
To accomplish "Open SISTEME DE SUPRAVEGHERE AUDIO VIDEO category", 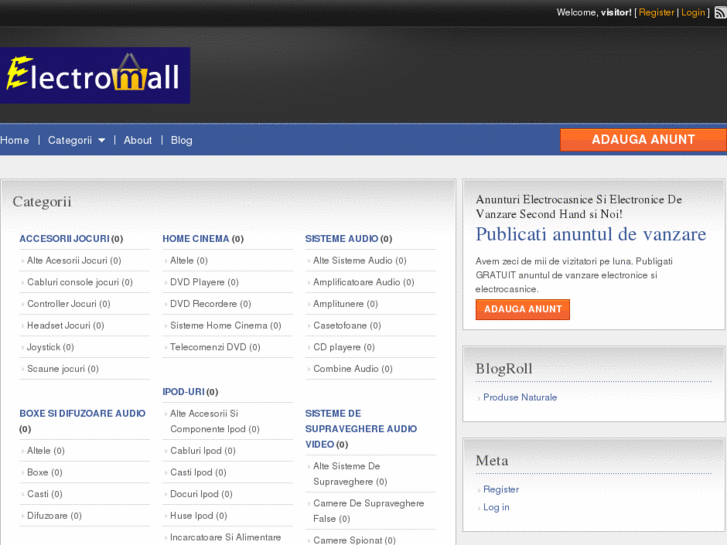I will click(361, 429).
